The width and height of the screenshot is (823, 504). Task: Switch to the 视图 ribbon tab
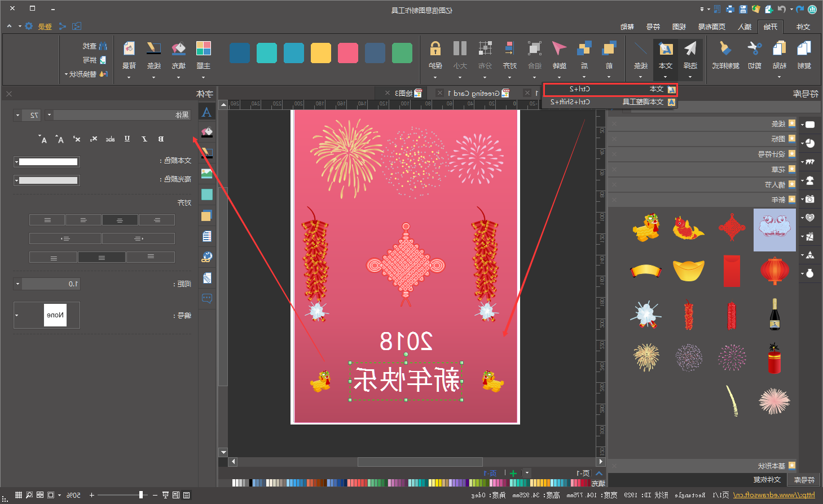pyautogui.click(x=679, y=26)
